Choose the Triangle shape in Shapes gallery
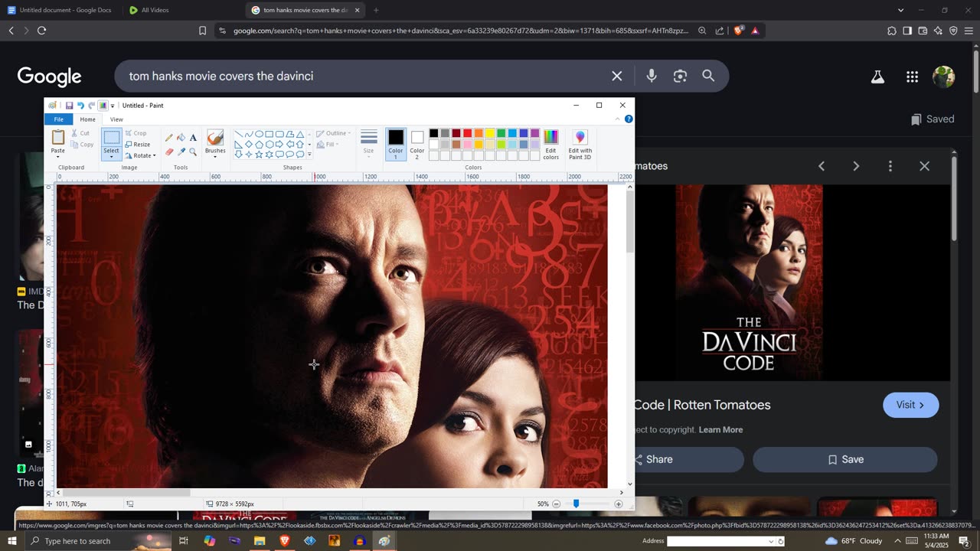The image size is (980, 551). 299,134
